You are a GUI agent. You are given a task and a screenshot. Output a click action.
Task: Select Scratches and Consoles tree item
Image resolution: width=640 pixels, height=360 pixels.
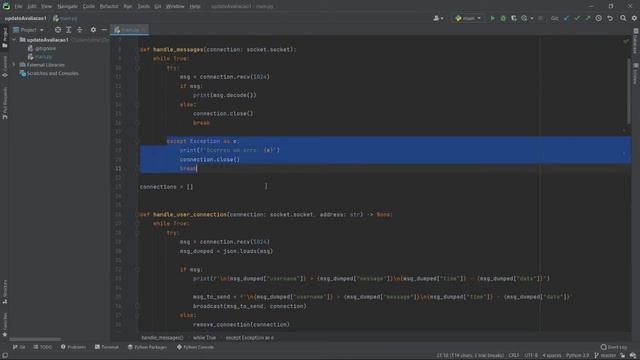point(49,73)
